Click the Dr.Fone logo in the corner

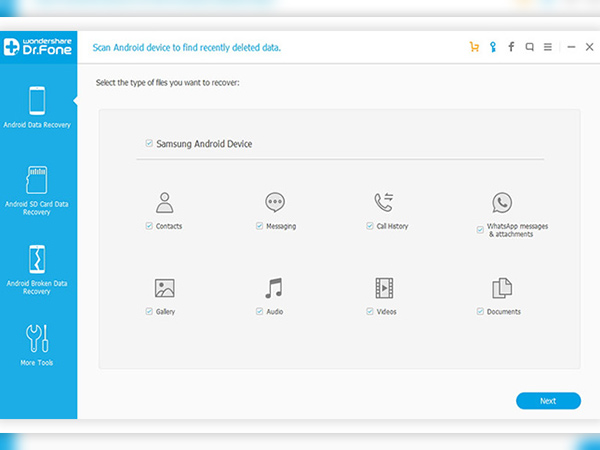click(38, 46)
